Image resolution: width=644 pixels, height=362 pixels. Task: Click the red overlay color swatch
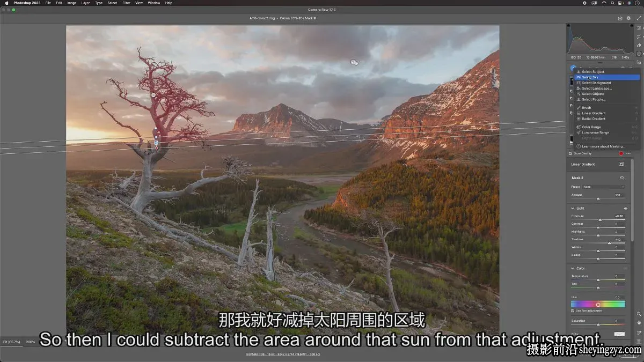click(x=621, y=153)
